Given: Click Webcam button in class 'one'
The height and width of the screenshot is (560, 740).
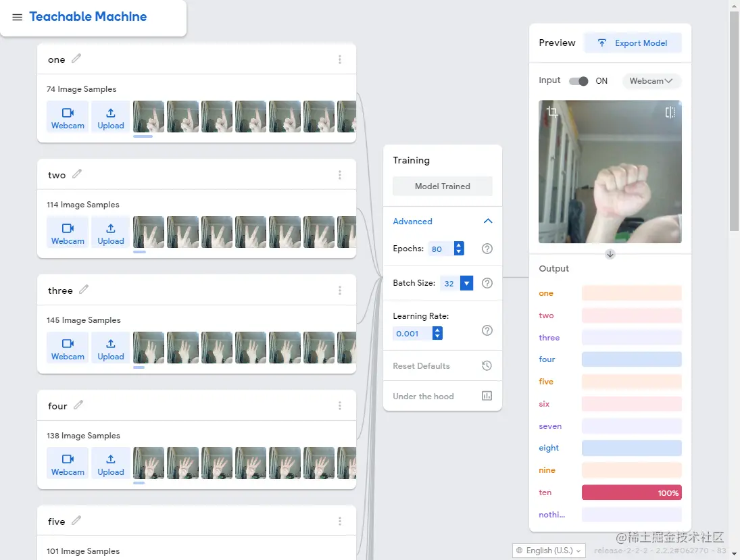Looking at the screenshot, I should pos(68,118).
